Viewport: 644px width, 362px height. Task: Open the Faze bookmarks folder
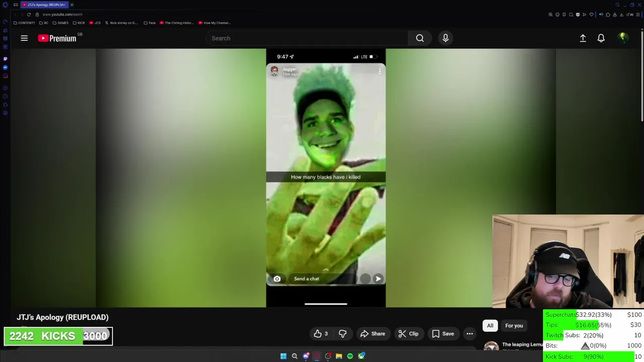click(149, 23)
